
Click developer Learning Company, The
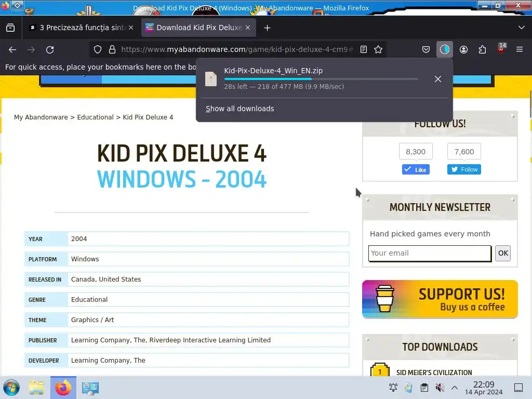(x=108, y=361)
